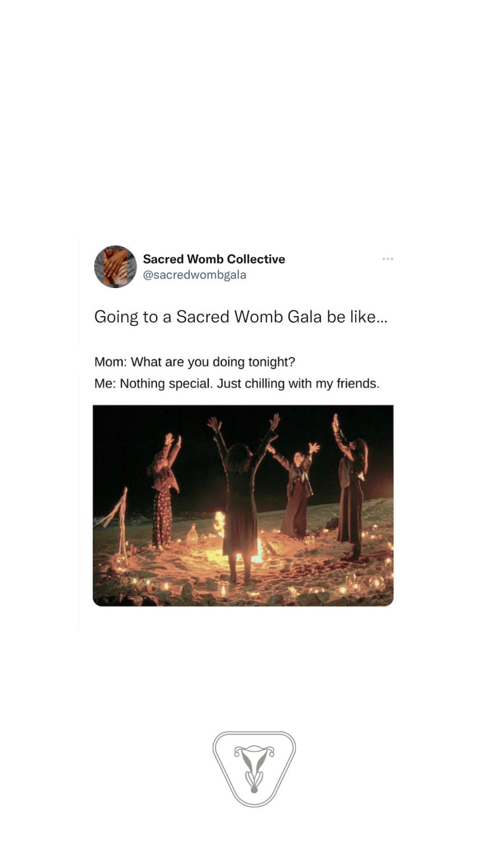488x868 pixels.
Task: Click the glass bottle beside the fire
Action: point(192,534)
